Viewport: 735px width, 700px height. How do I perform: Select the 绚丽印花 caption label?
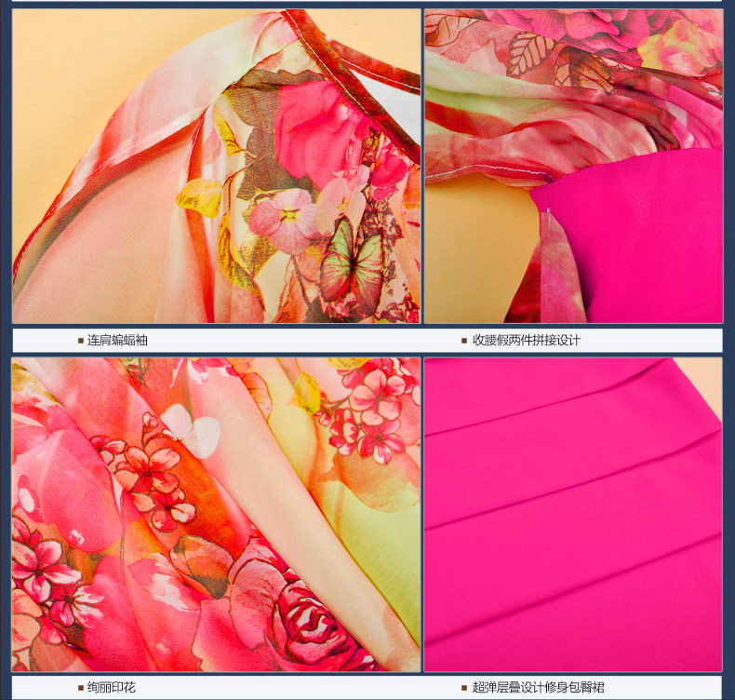(x=112, y=688)
